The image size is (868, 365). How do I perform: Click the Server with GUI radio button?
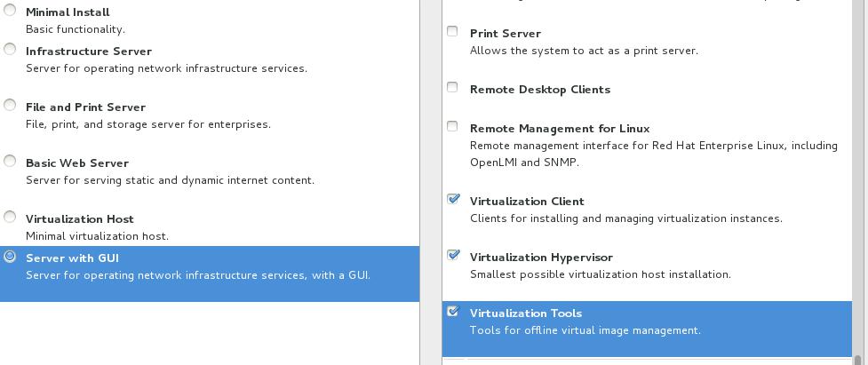[10, 257]
